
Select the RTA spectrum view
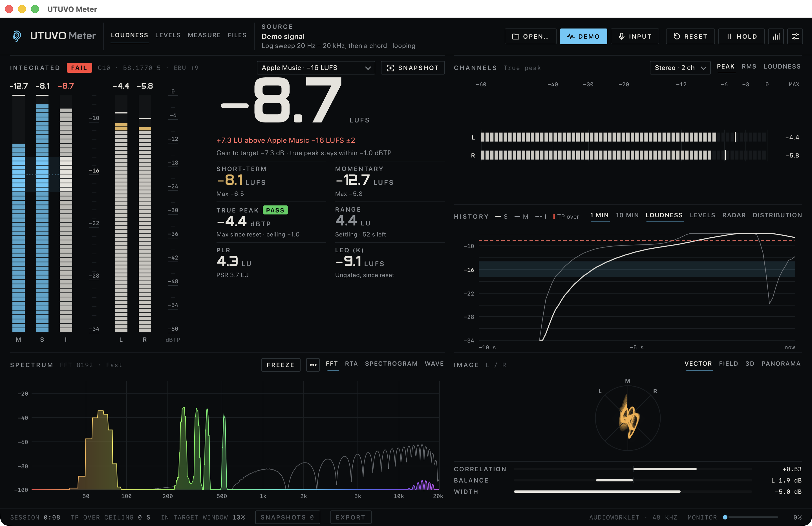click(x=351, y=364)
